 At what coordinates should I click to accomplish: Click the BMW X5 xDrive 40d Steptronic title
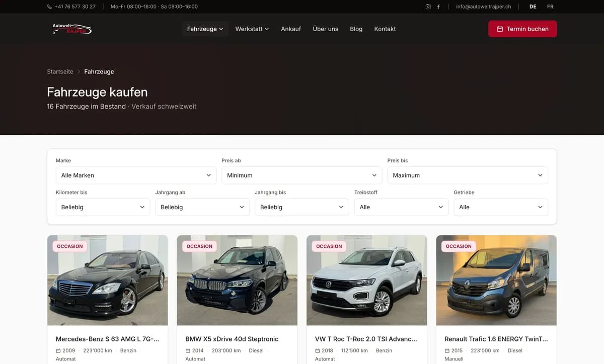(x=232, y=339)
